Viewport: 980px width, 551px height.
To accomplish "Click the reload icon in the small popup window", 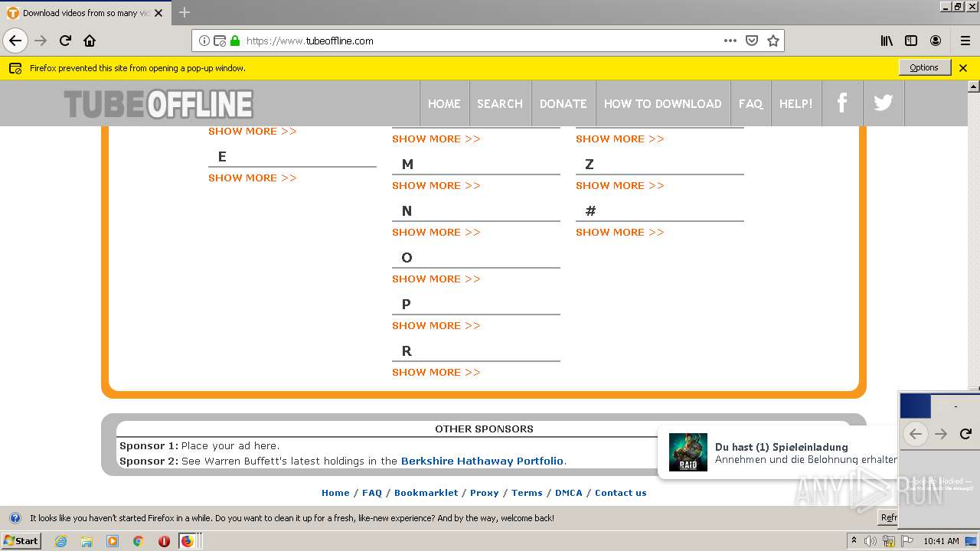I will [965, 434].
